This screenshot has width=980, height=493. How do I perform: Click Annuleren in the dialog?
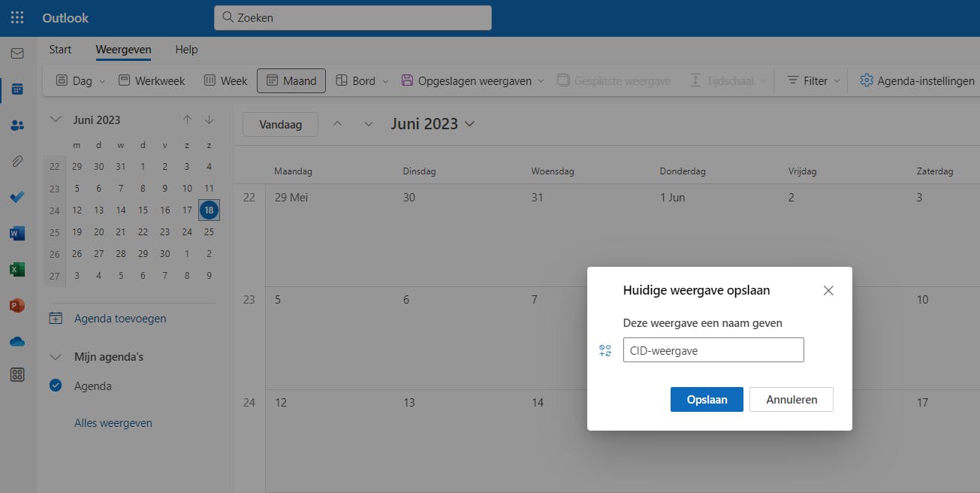[x=791, y=400]
